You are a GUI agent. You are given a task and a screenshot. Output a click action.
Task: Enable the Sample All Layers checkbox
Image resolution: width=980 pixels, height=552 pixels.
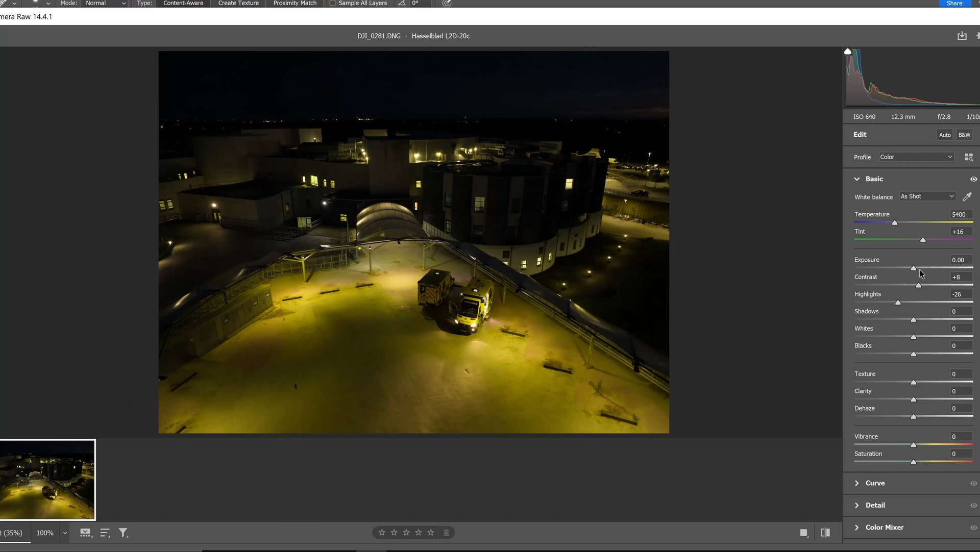click(x=333, y=3)
